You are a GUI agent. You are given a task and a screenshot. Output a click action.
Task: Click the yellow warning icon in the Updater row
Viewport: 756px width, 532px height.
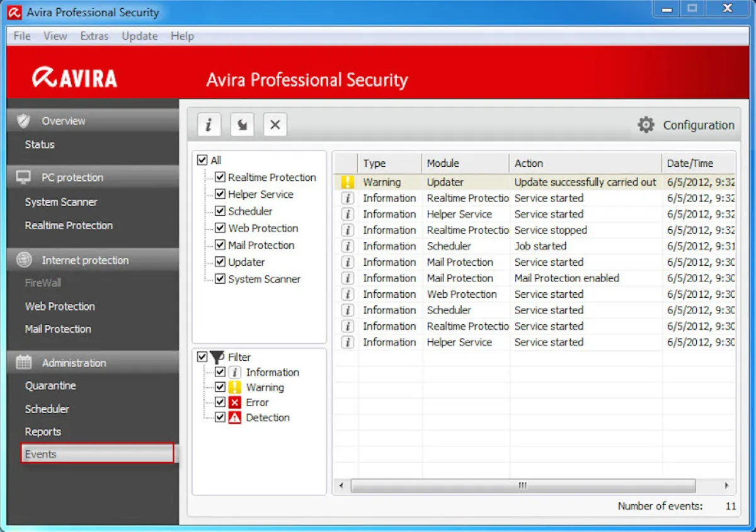point(347,182)
